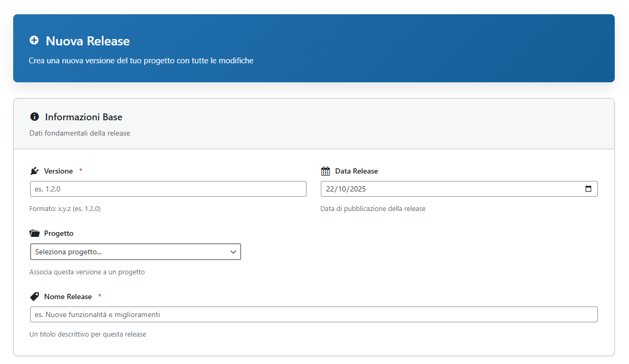The height and width of the screenshot is (364, 629).
Task: Click the text 'Dati fondamentali della release'
Action: tap(80, 133)
